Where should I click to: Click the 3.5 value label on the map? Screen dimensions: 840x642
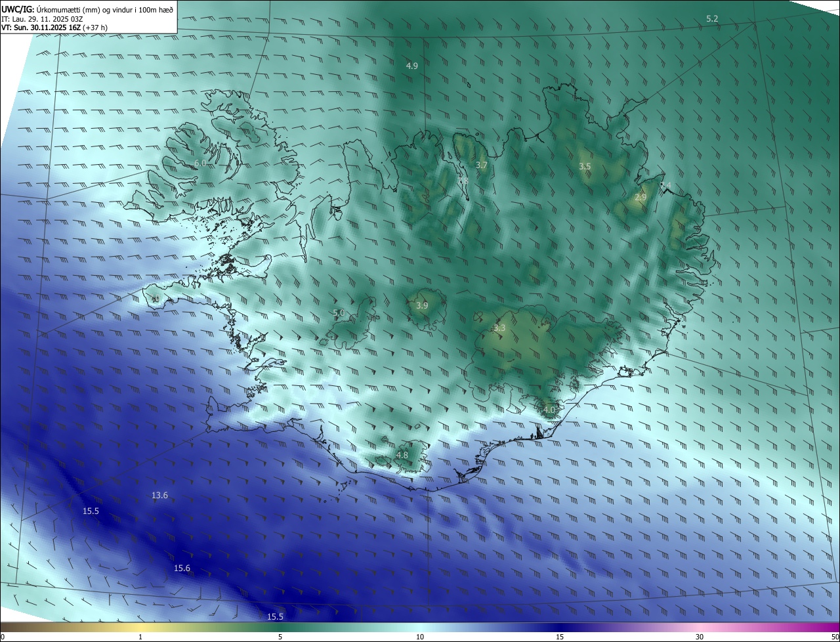coord(585,167)
